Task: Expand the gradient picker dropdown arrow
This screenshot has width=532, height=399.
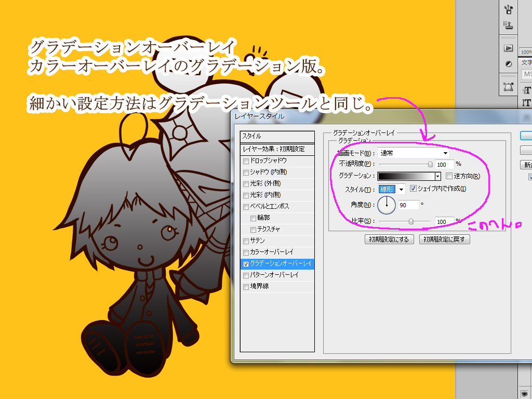Action: click(x=437, y=177)
